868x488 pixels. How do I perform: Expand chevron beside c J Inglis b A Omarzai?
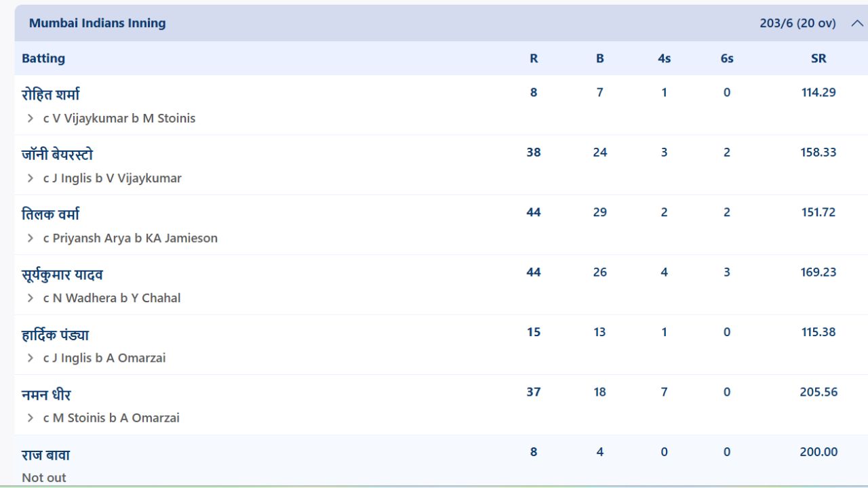(31, 358)
